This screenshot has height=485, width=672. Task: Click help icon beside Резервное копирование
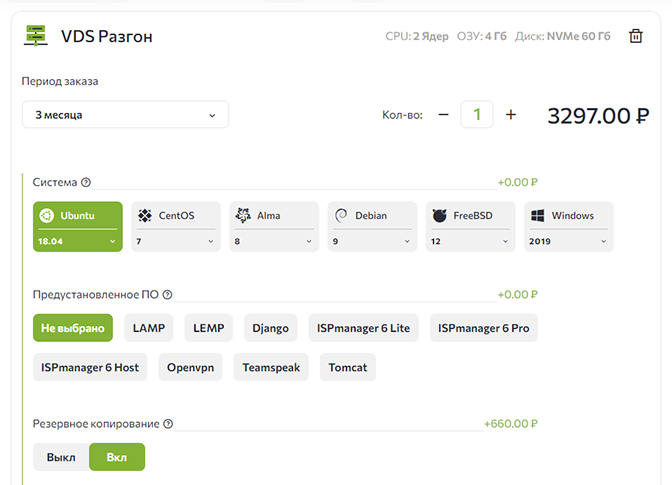168,424
